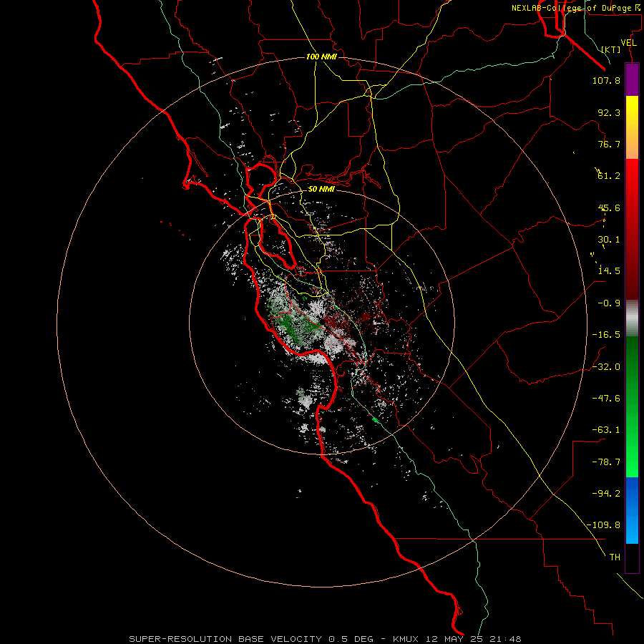Select the -16.5 velocity scale value
The width and height of the screenshot is (644, 644).
coord(606,335)
